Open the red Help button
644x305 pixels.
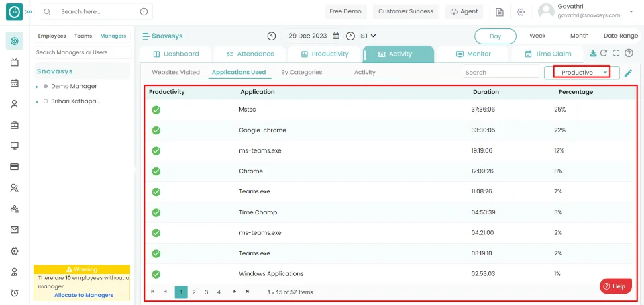click(x=615, y=286)
